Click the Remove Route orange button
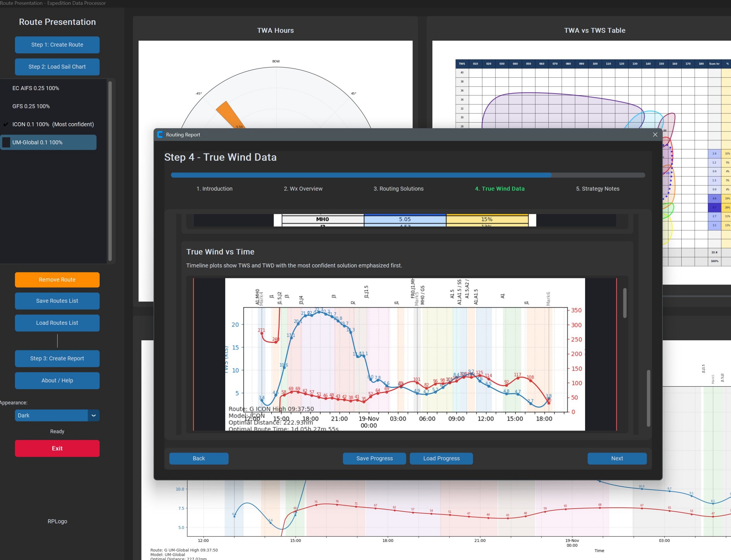The image size is (731, 560). (x=57, y=280)
